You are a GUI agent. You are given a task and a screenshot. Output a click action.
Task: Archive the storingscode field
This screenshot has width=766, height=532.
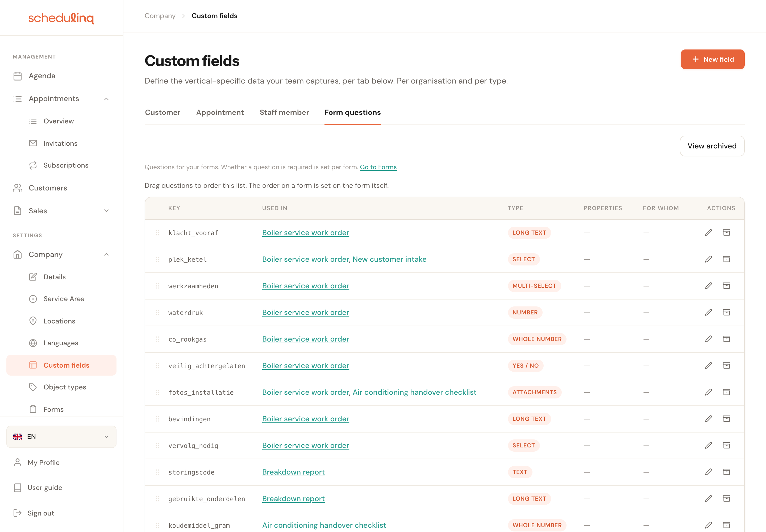[726, 472]
